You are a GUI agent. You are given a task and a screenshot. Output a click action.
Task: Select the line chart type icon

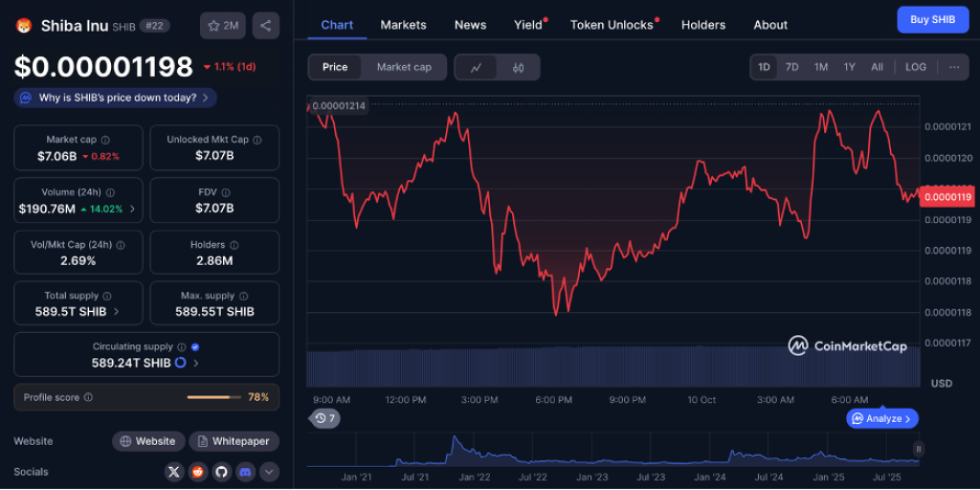pos(477,67)
